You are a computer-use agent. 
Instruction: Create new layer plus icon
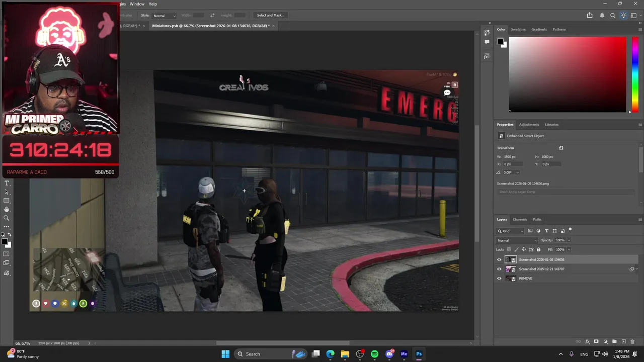click(623, 342)
